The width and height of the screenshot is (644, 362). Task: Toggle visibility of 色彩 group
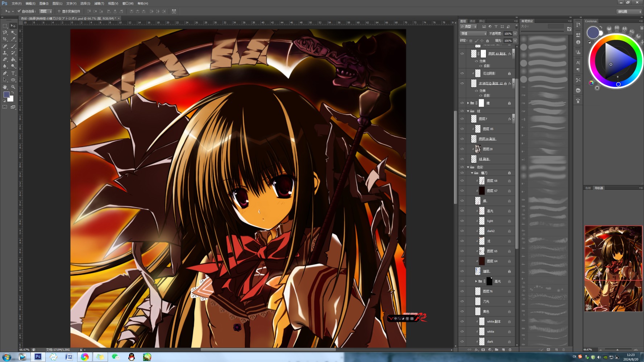(x=462, y=167)
